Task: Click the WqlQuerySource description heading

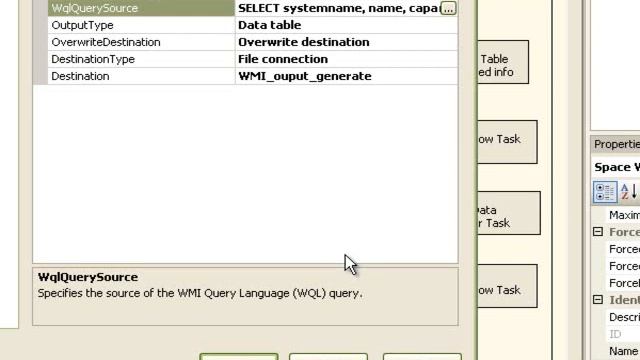Action: [88, 277]
